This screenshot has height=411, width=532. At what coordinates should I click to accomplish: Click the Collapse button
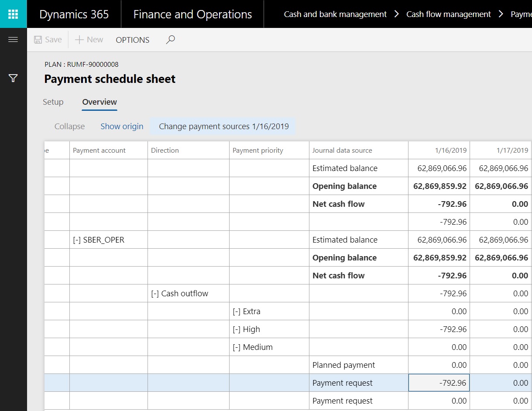pyautogui.click(x=69, y=127)
